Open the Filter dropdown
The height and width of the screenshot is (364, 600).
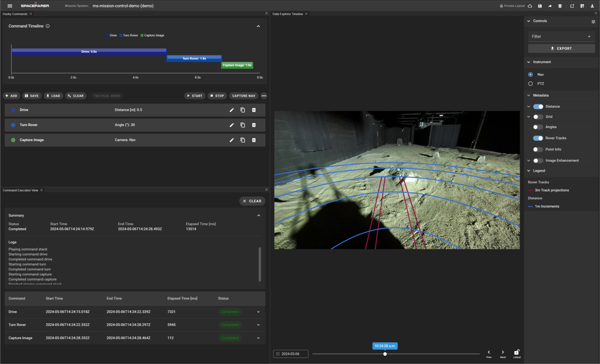pyautogui.click(x=561, y=37)
